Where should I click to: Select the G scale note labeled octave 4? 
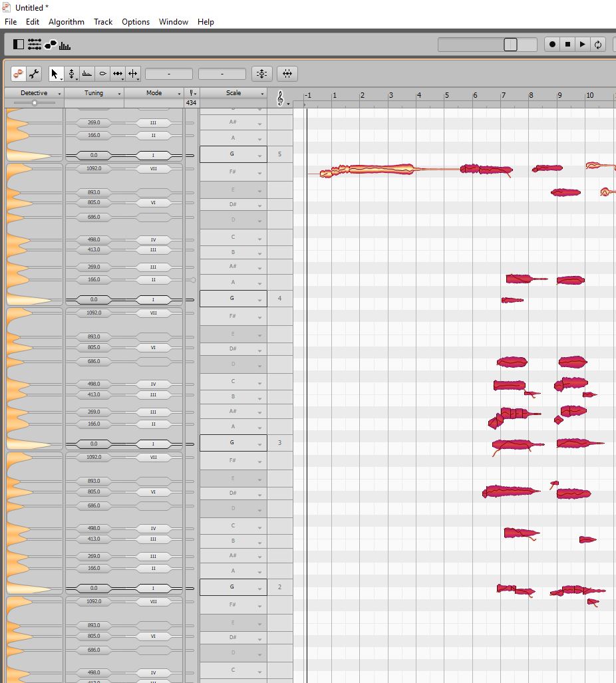pos(233,299)
